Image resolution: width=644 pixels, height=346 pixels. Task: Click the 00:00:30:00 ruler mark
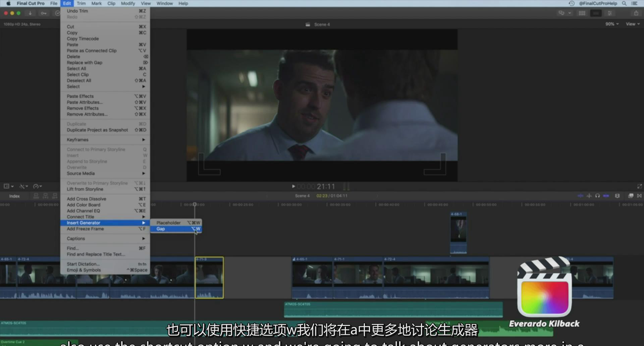(291, 205)
